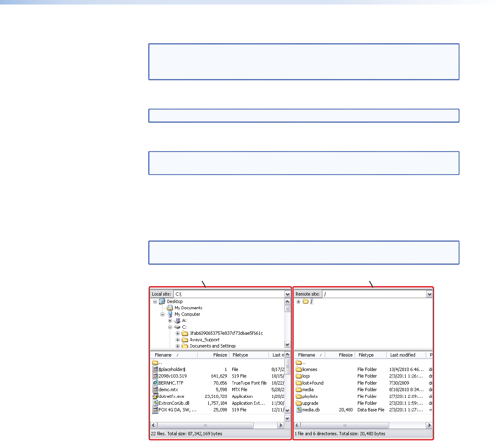
Task: Click the local file list horizontal scrollbar
Action: pos(205,425)
